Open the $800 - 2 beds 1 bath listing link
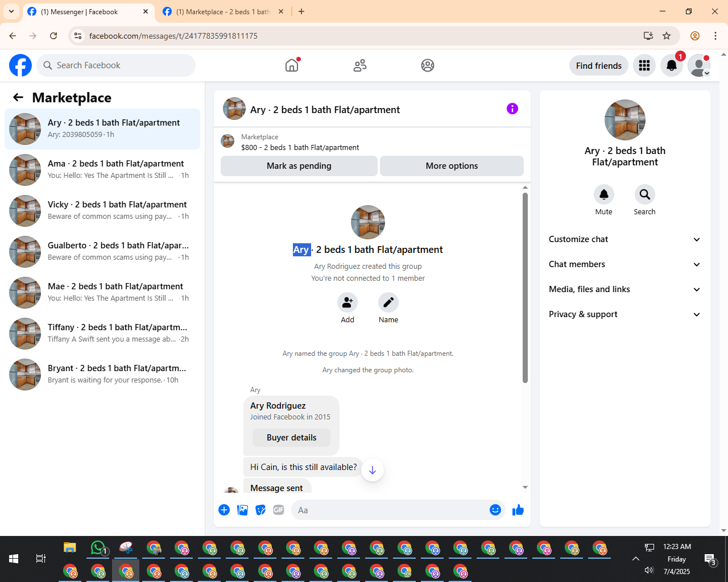The width and height of the screenshot is (728, 582). point(300,147)
